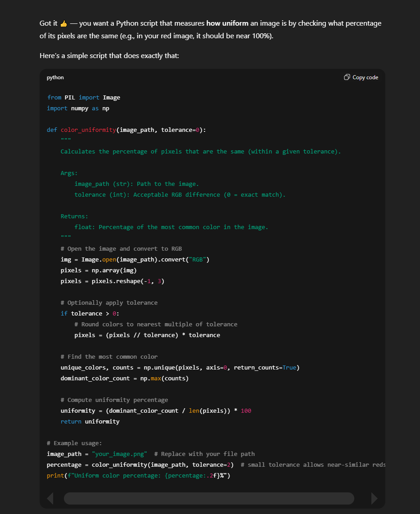Click comment '# Optionally apply tolerance'
This screenshot has width=420, height=514.
(109, 303)
